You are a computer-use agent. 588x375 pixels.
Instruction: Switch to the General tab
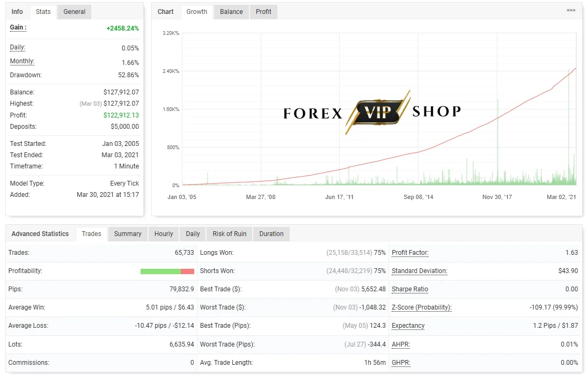pos(74,12)
